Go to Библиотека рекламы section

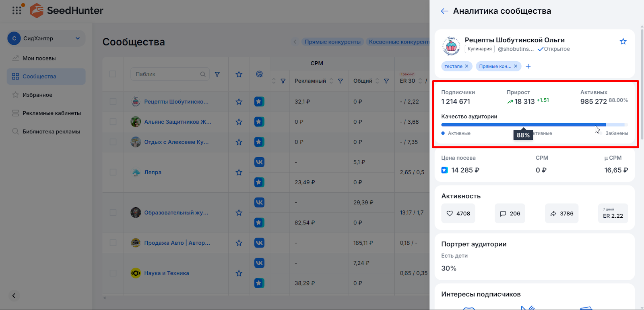click(x=51, y=131)
